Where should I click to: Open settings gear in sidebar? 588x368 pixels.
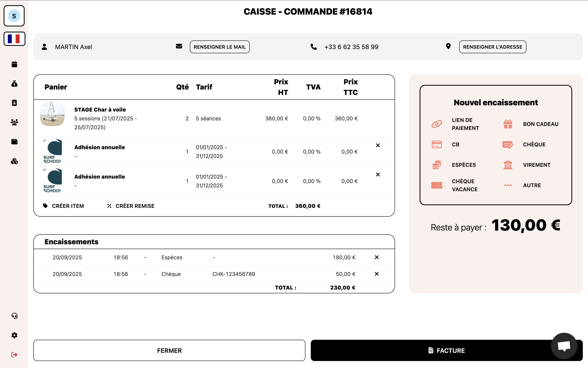(x=14, y=335)
